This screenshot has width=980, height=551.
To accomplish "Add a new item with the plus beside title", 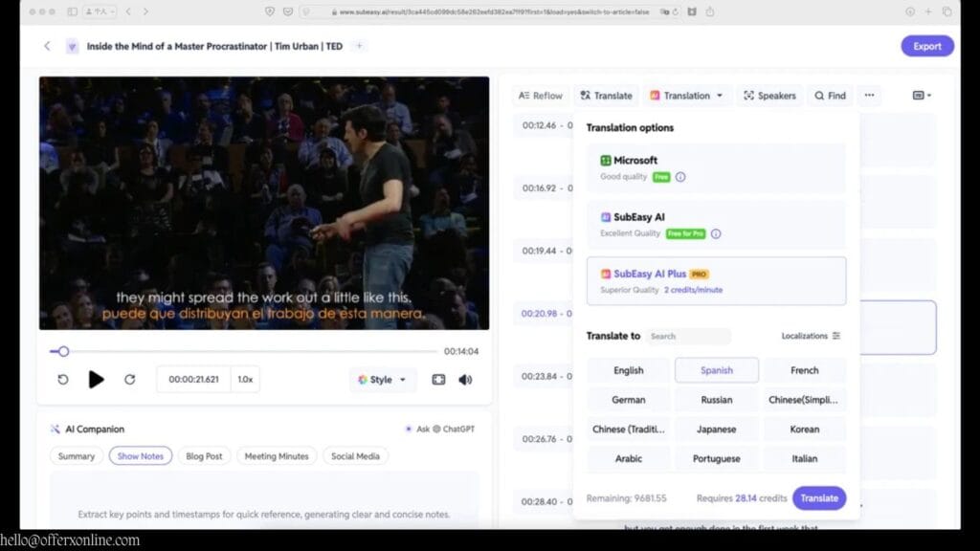I will (x=359, y=46).
